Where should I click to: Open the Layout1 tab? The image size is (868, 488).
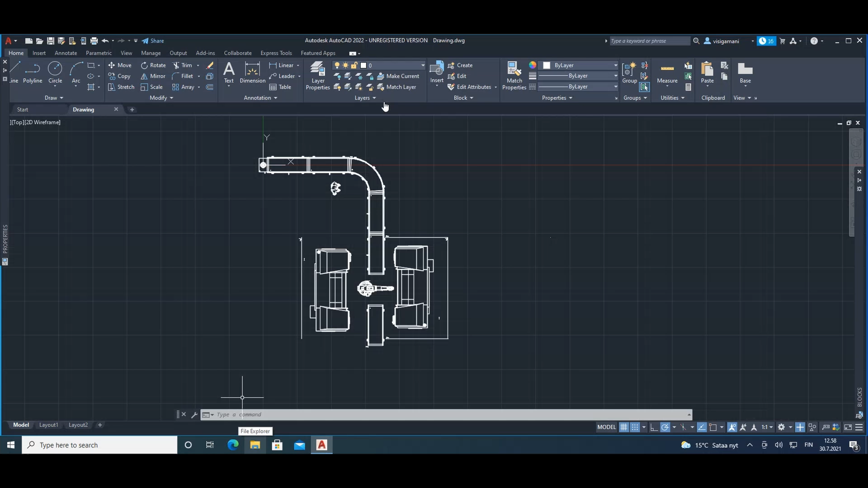click(x=48, y=425)
